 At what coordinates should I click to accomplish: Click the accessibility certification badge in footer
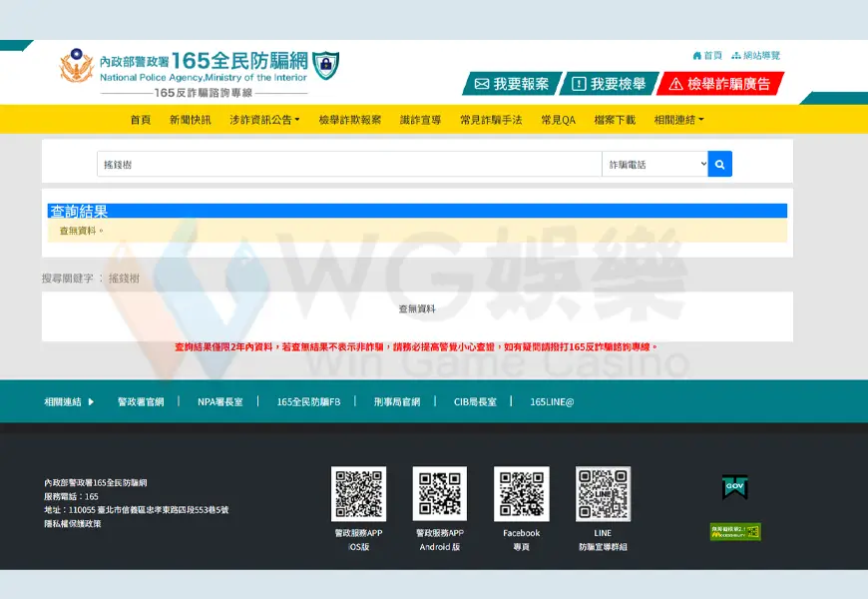pyautogui.click(x=734, y=532)
